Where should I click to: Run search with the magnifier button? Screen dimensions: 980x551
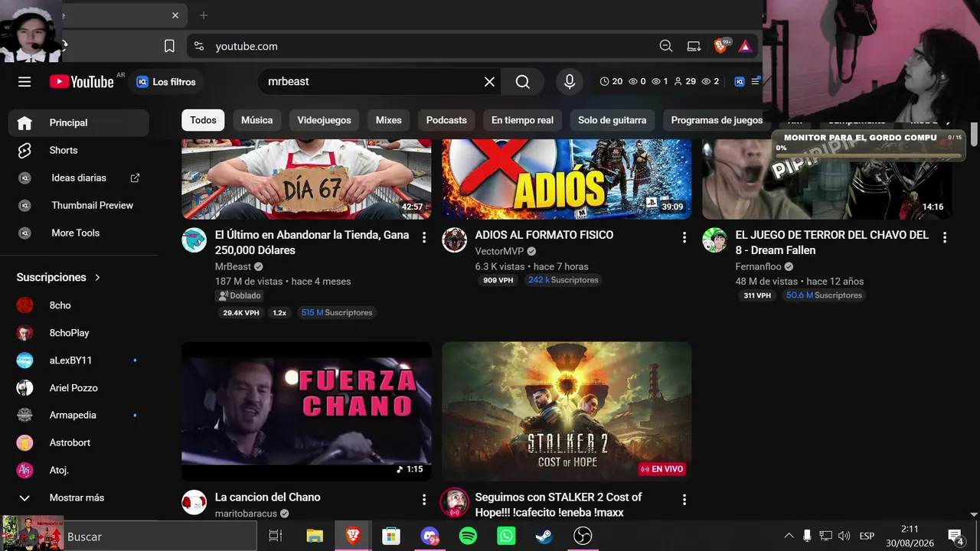[x=523, y=82]
